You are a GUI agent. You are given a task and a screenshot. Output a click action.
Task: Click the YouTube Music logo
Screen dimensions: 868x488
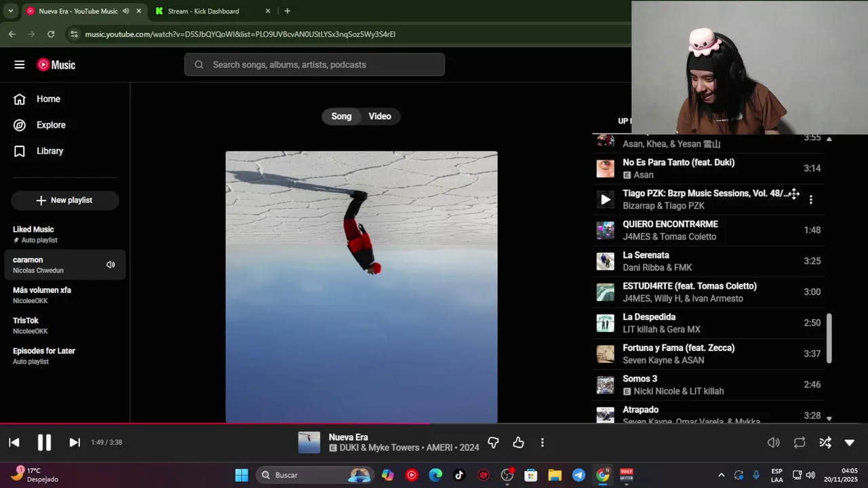tap(56, 64)
